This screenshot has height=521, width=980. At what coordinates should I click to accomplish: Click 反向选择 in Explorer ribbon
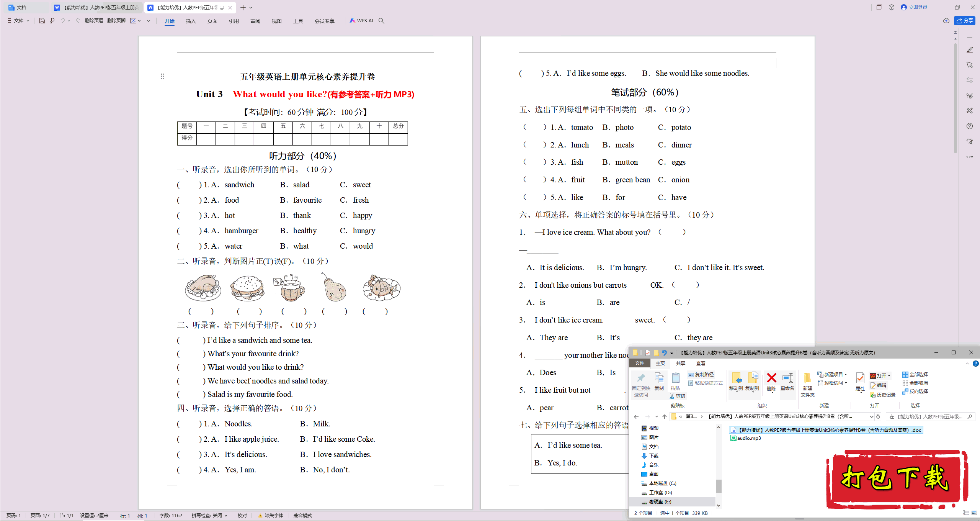click(x=915, y=391)
